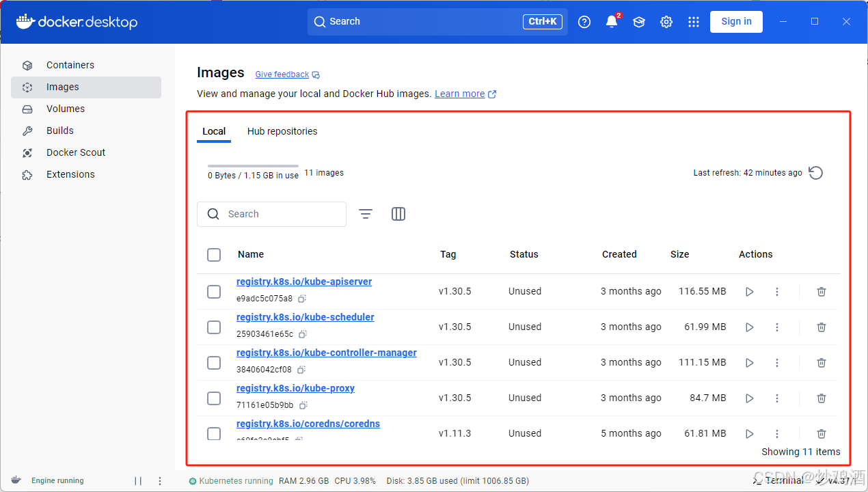Select the kube-controller-manager image checkbox
Viewport: 868px width, 492px height.
(214, 363)
